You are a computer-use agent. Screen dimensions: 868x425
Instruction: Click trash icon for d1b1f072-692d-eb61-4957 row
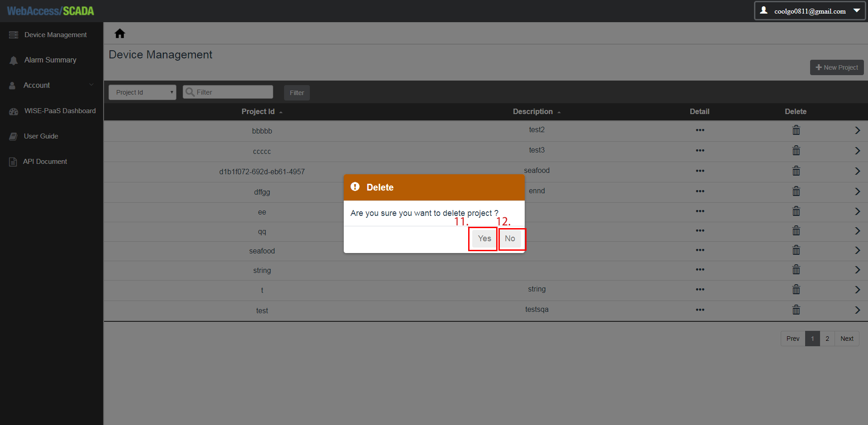pos(796,171)
